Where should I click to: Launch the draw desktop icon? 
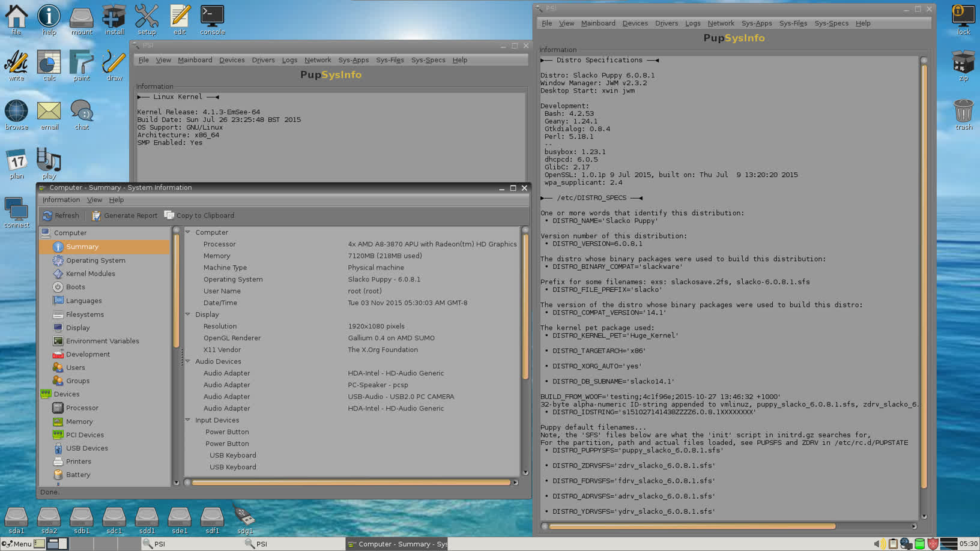tap(114, 66)
